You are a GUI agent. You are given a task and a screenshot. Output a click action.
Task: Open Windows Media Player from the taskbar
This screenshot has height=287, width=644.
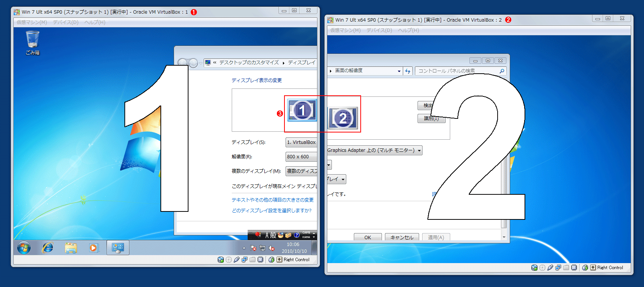coord(93,248)
